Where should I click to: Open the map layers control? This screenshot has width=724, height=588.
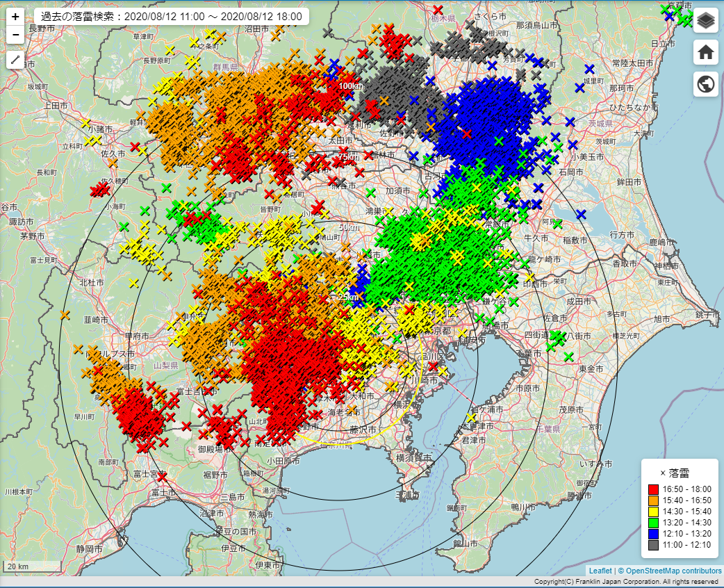click(x=706, y=20)
